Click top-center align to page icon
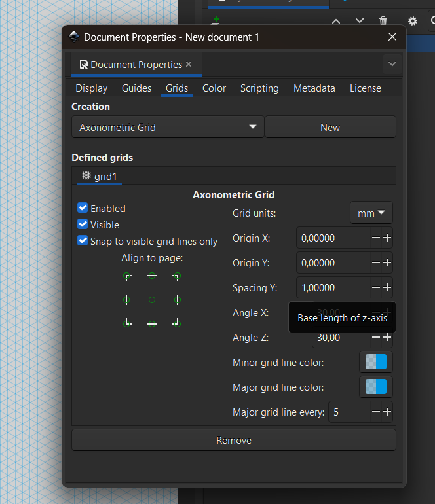 (x=152, y=276)
